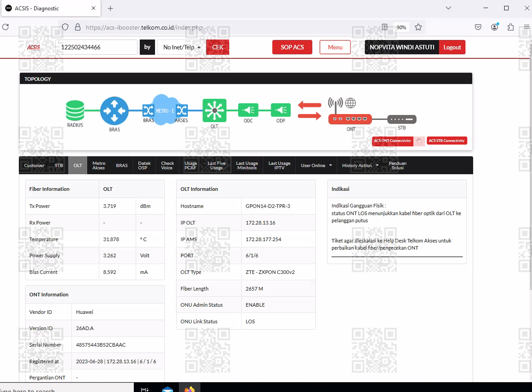Open the Firefox hamburger menu

click(527, 27)
